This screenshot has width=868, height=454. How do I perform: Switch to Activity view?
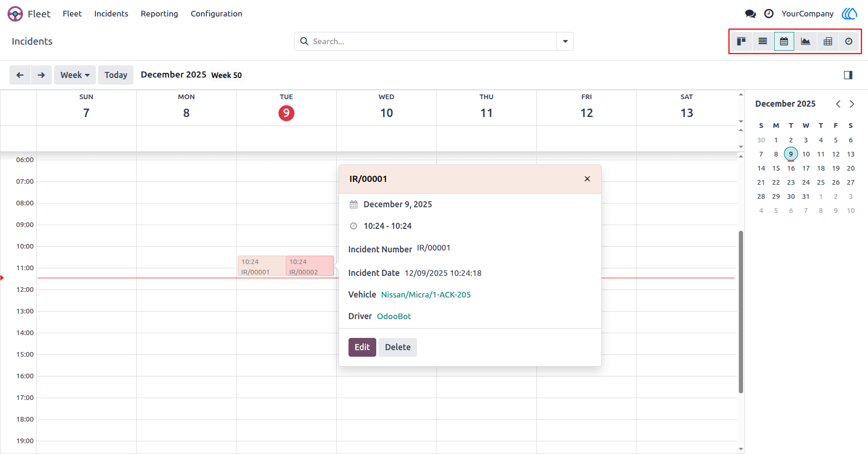click(x=849, y=41)
